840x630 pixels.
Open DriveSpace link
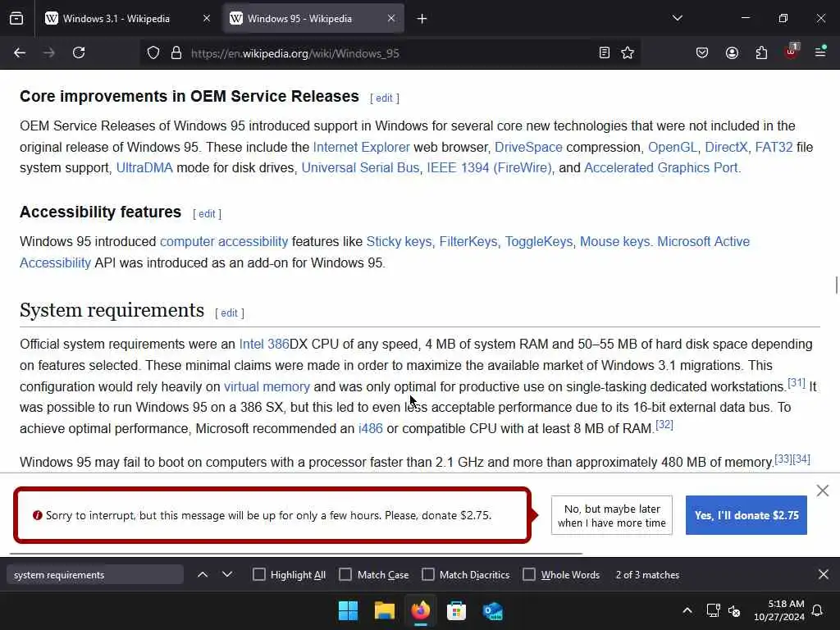pyautogui.click(x=528, y=147)
